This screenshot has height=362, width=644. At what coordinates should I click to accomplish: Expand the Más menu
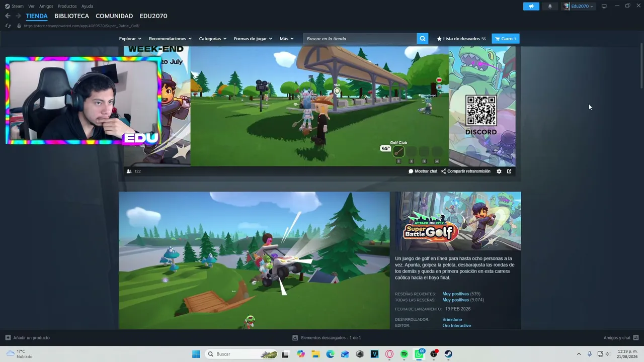click(x=287, y=39)
